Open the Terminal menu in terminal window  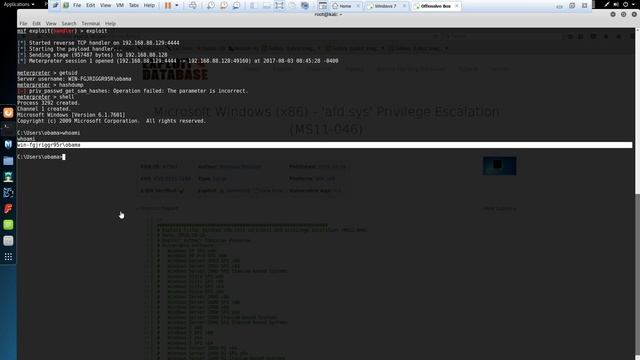(x=91, y=24)
